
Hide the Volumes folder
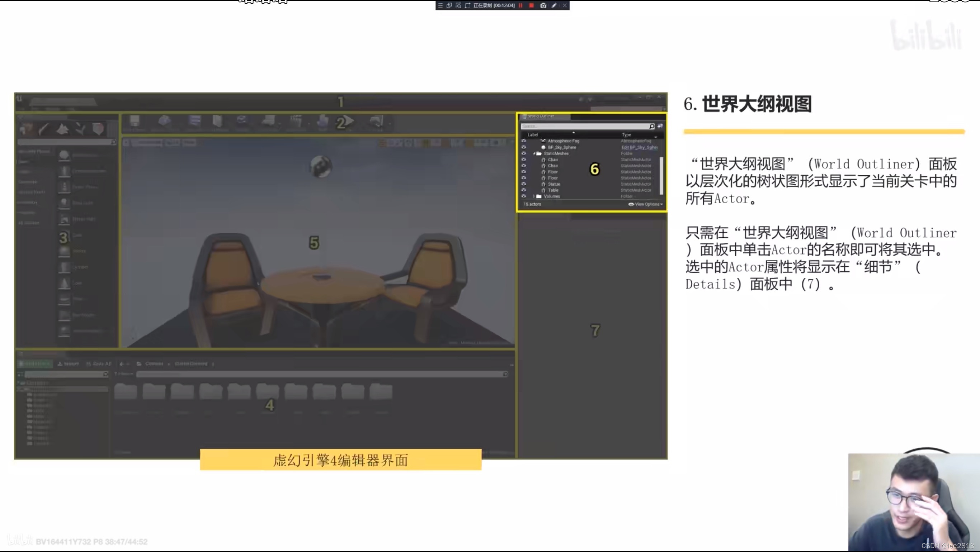[524, 196]
